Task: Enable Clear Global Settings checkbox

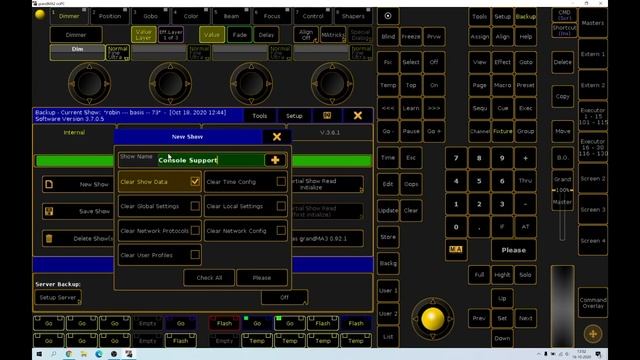Action: (195, 206)
